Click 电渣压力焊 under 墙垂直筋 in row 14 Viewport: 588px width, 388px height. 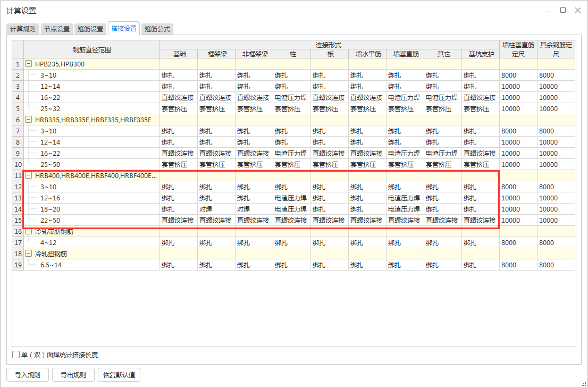[405, 209]
